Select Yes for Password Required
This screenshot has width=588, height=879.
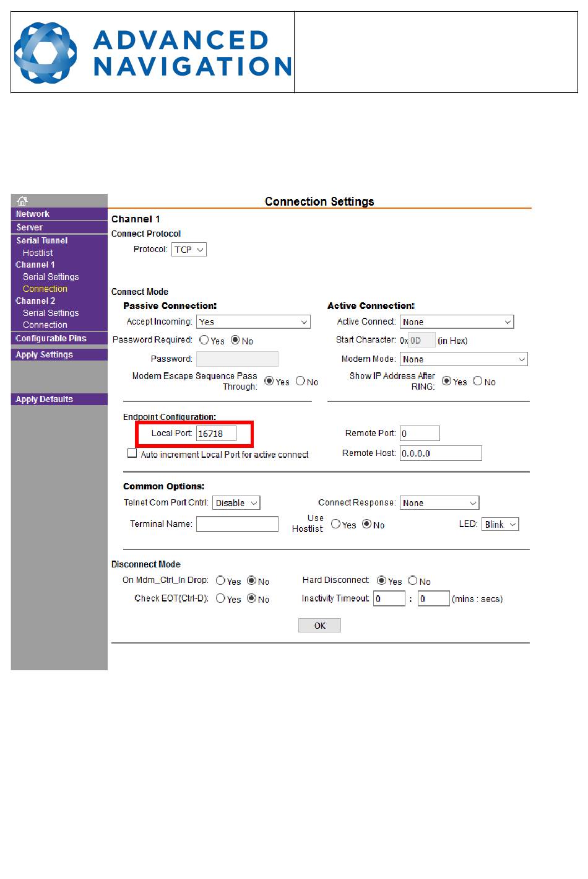tap(204, 340)
